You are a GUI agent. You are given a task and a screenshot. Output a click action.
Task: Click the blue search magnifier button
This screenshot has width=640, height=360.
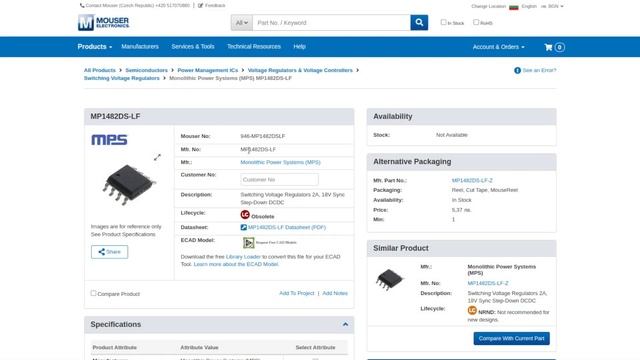coord(419,22)
